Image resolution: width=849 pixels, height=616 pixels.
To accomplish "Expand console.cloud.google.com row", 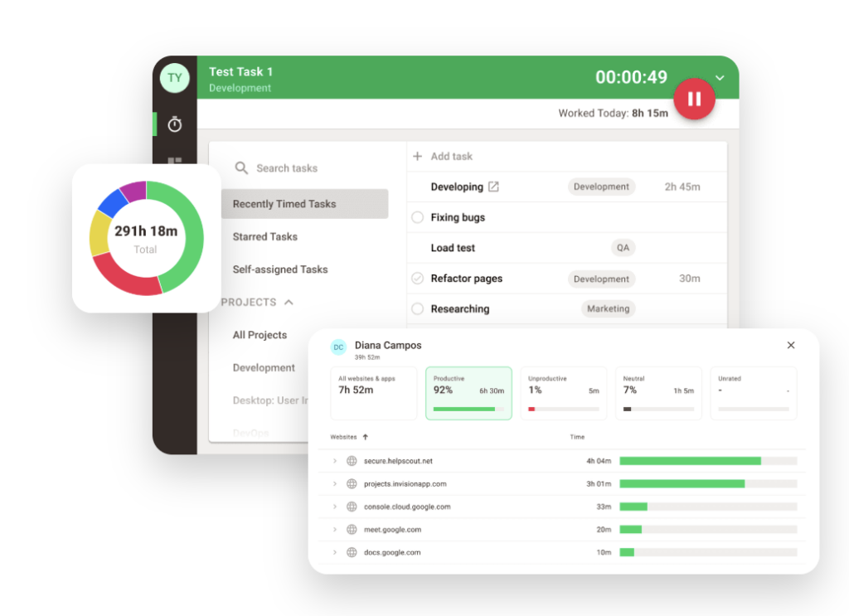I will (335, 507).
